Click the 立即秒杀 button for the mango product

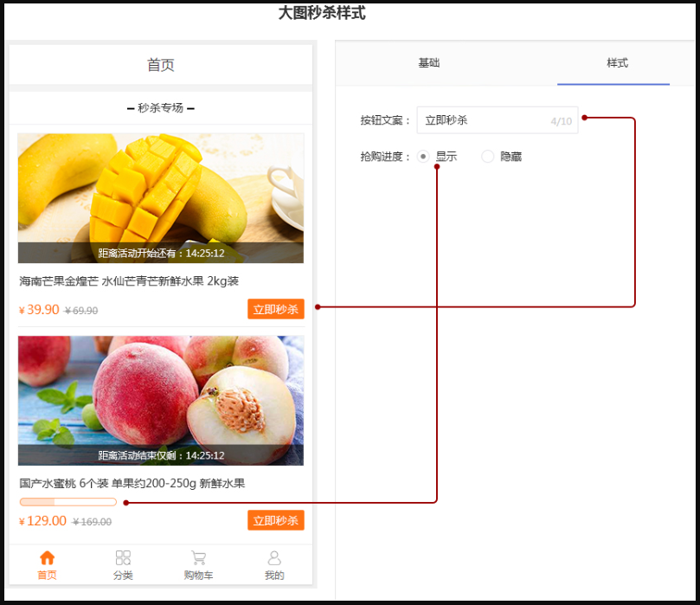(276, 309)
